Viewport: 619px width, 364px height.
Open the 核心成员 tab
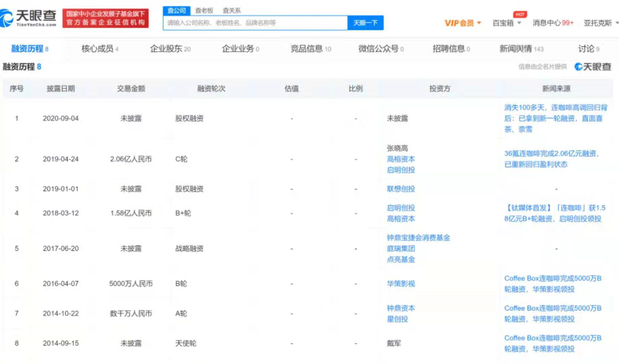[100, 49]
